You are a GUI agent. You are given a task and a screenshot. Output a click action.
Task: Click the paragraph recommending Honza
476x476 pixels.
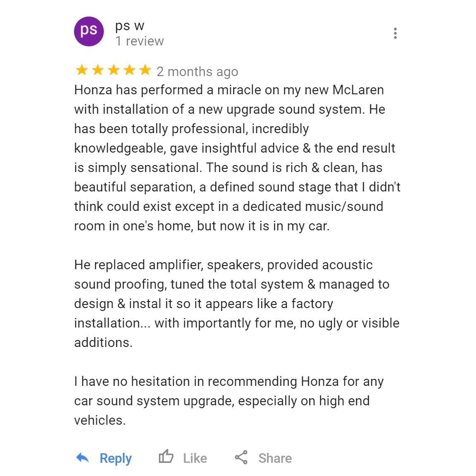(x=229, y=401)
